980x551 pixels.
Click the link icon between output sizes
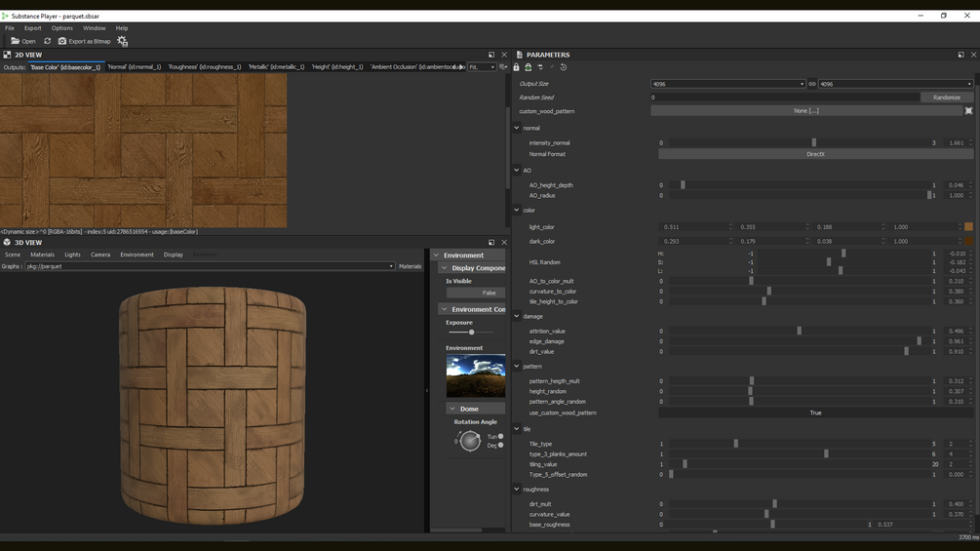(x=812, y=84)
